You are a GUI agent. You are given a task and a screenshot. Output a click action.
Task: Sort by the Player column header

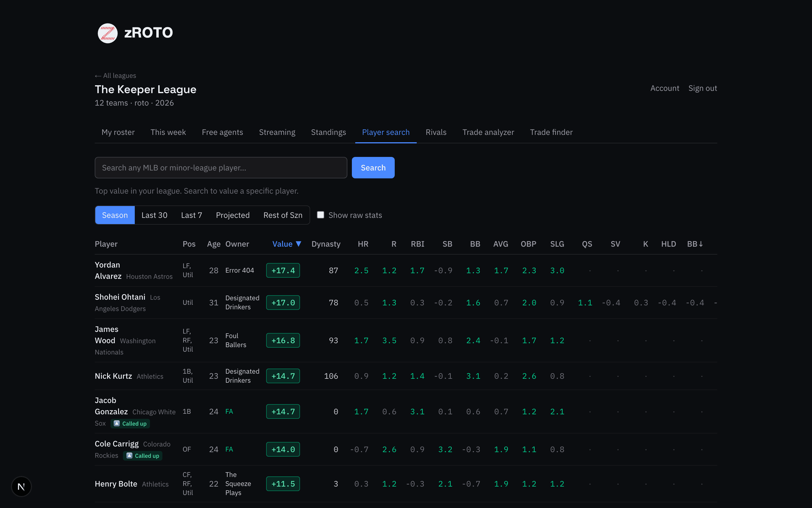pyautogui.click(x=106, y=244)
